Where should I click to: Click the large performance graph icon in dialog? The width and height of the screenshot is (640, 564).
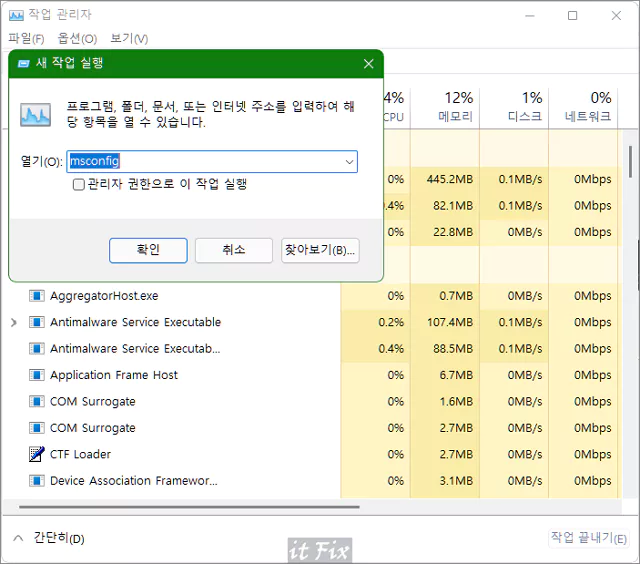(36, 114)
